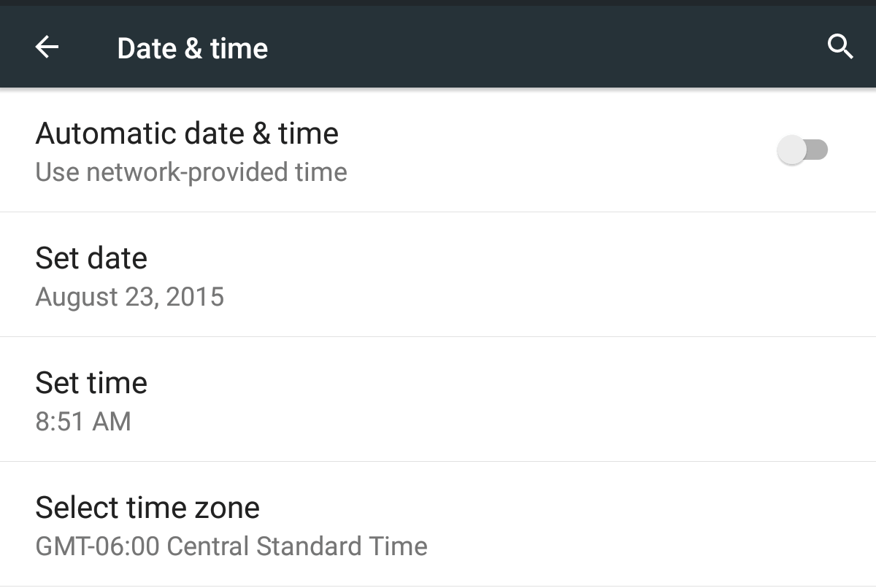This screenshot has width=876, height=588.
Task: Click the Set time heading text
Action: (x=91, y=383)
